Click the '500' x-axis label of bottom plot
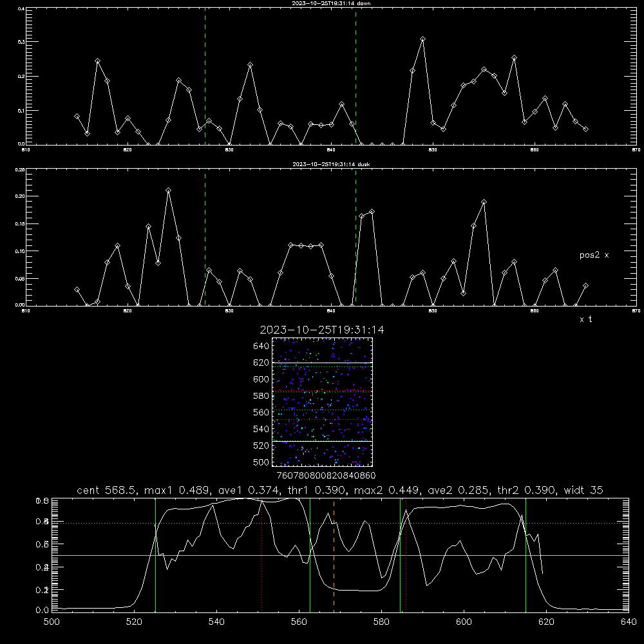This screenshot has height=644, width=644. coord(52,622)
